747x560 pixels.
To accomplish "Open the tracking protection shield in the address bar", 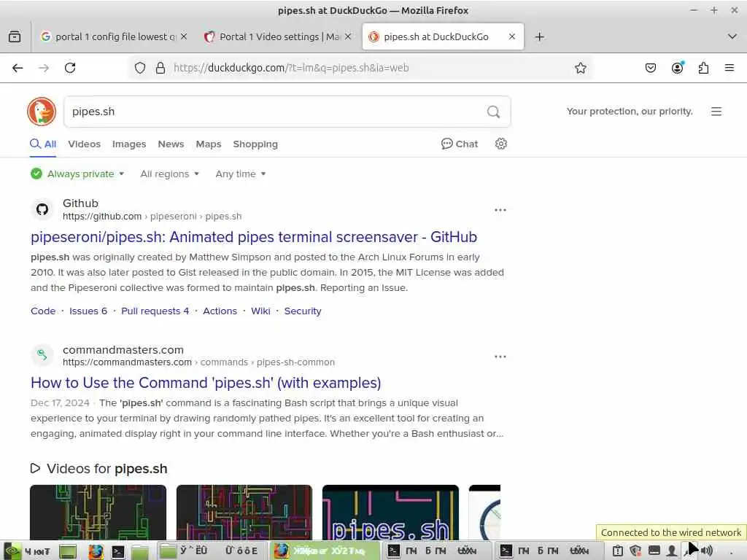I will [139, 68].
